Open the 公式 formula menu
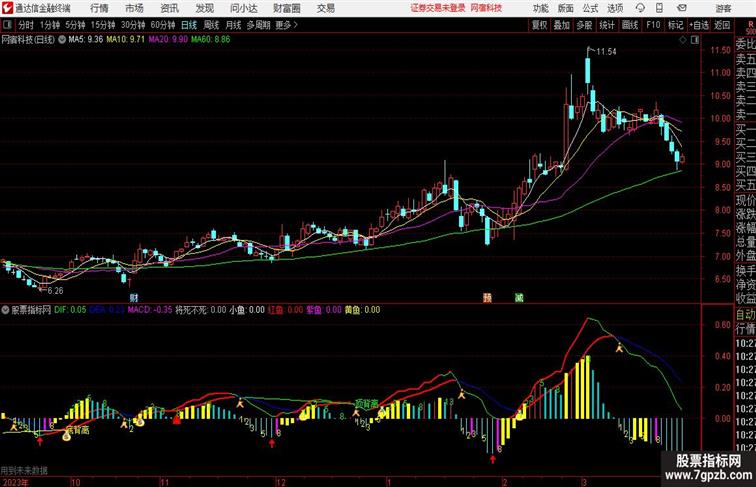This screenshot has width=756, height=487. click(590, 8)
